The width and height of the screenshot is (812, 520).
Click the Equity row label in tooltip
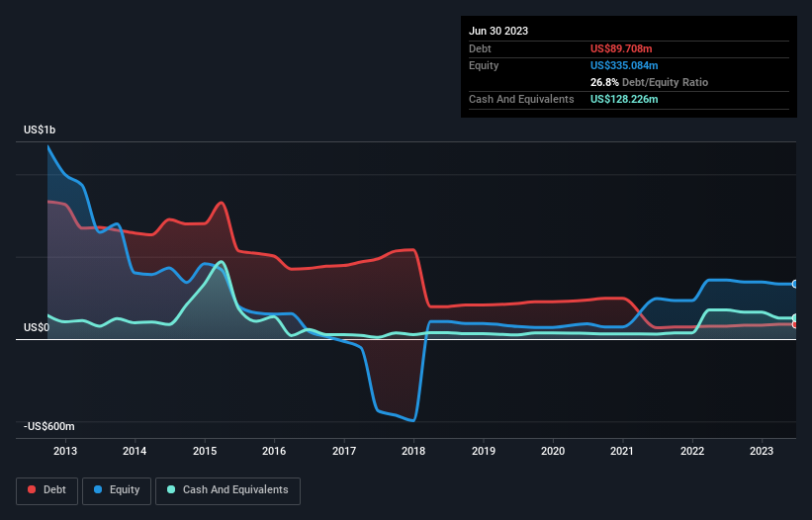[x=484, y=65]
